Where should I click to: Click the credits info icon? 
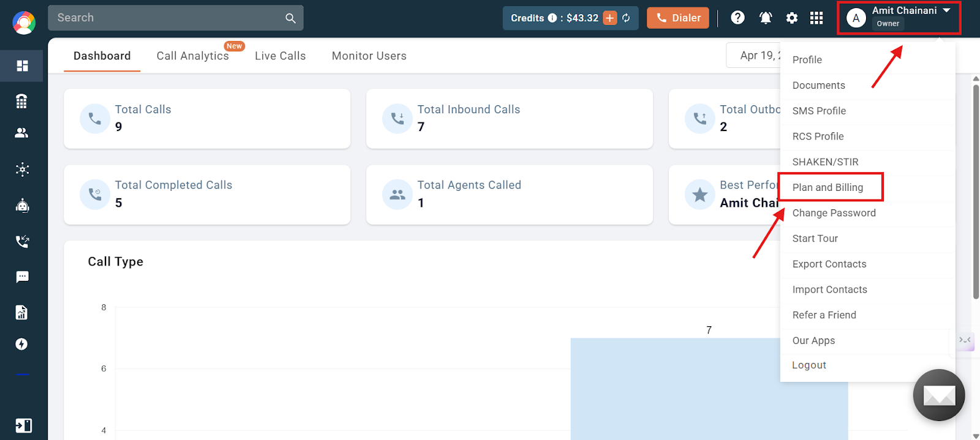(x=552, y=18)
